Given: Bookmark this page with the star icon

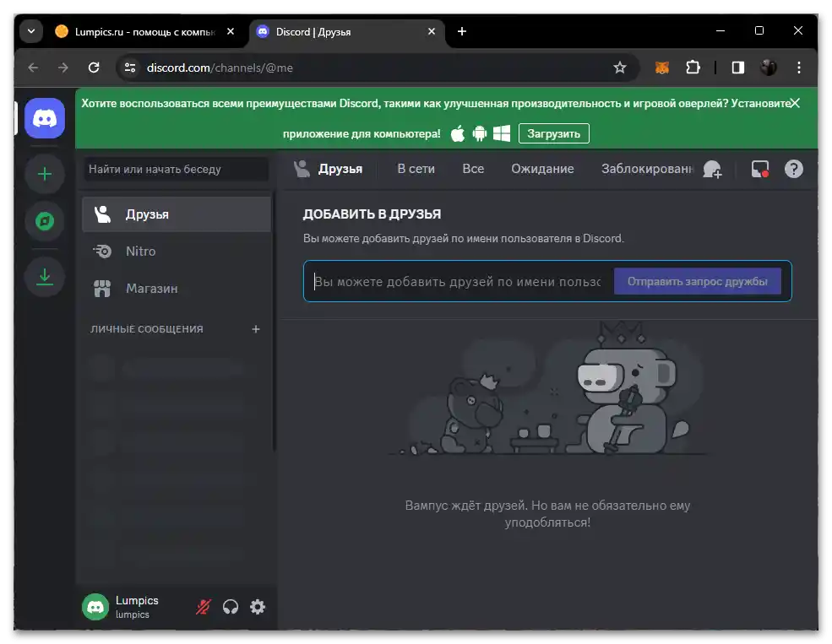Looking at the screenshot, I should 620,68.
